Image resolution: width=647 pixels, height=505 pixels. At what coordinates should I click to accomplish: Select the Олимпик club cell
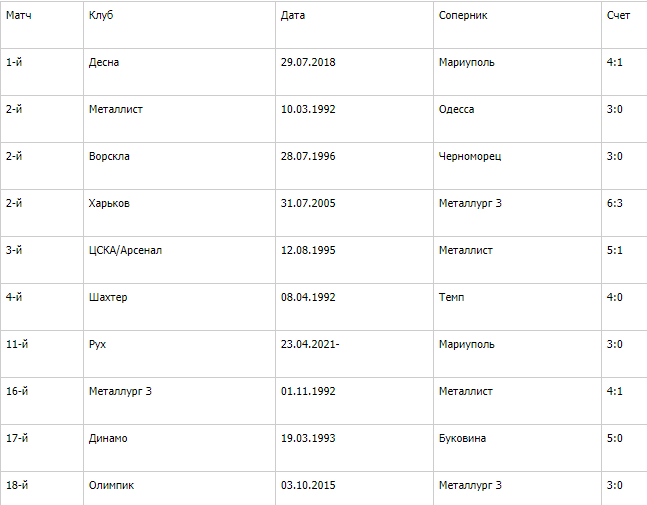click(111, 485)
